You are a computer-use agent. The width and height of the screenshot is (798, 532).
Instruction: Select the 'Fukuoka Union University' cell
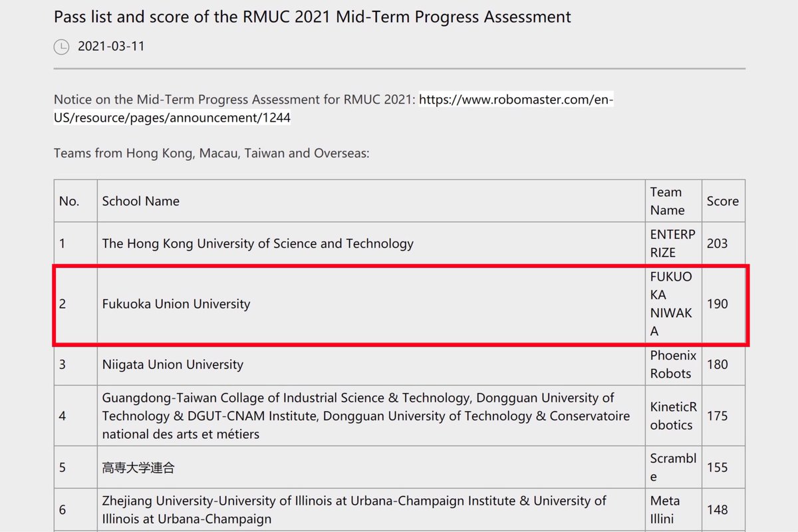coord(371,304)
